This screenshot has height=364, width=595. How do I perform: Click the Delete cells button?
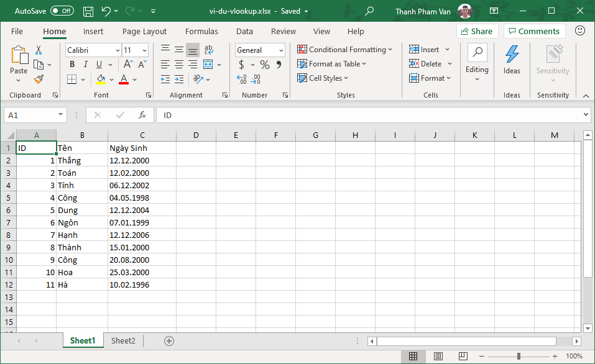[x=425, y=64]
